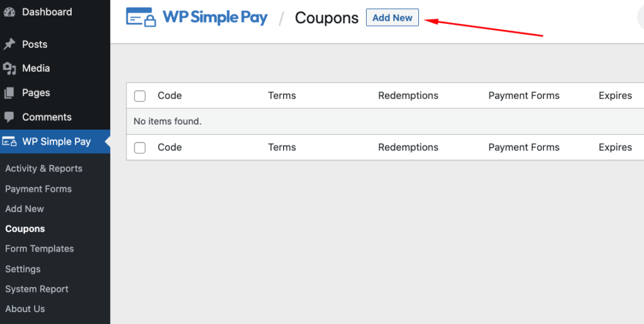Click the Dashboard gauge icon
This screenshot has width=644, height=324.
(x=9, y=12)
